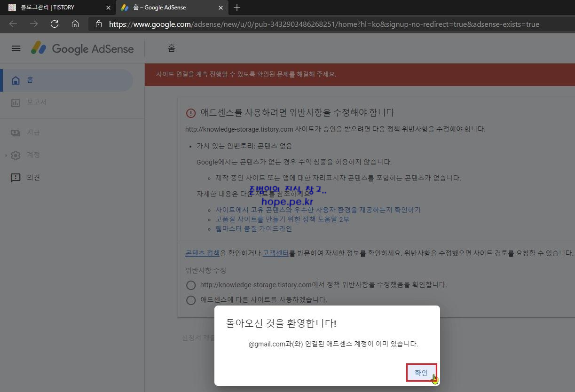Click the dialog title 돌아오신 것을 환영합니다!
Image resolution: width=575 pixels, height=392 pixels.
tap(281, 323)
